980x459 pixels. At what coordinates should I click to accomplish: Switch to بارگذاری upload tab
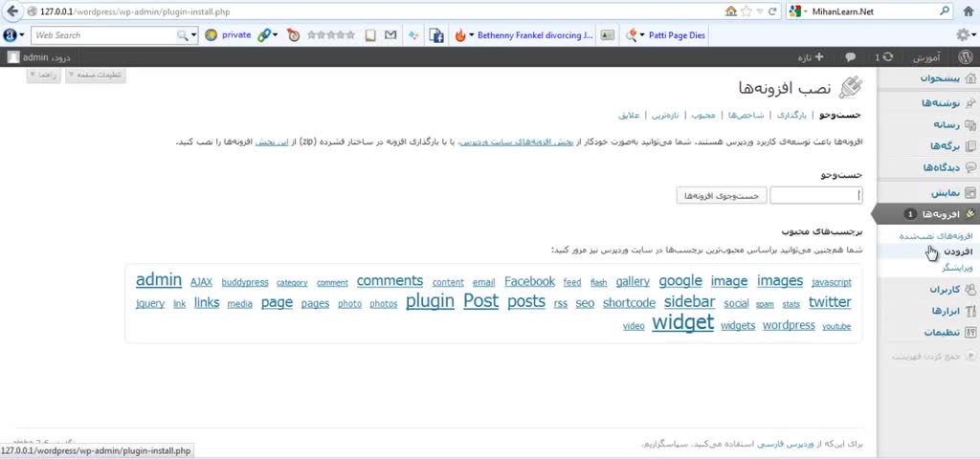click(x=791, y=115)
